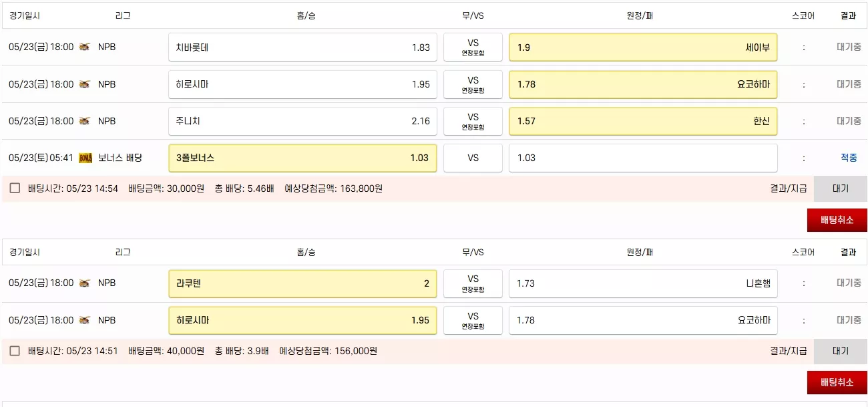Select the 한신 1.57 away odds cell
The height and width of the screenshot is (407, 868).
click(643, 121)
